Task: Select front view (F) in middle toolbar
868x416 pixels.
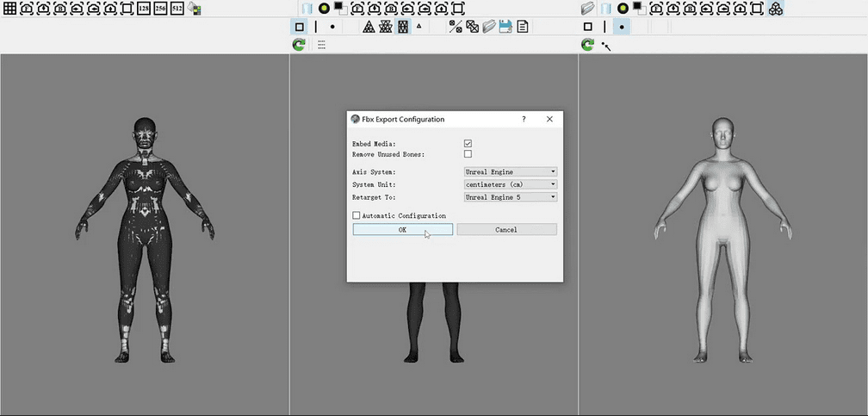Action: (357, 9)
